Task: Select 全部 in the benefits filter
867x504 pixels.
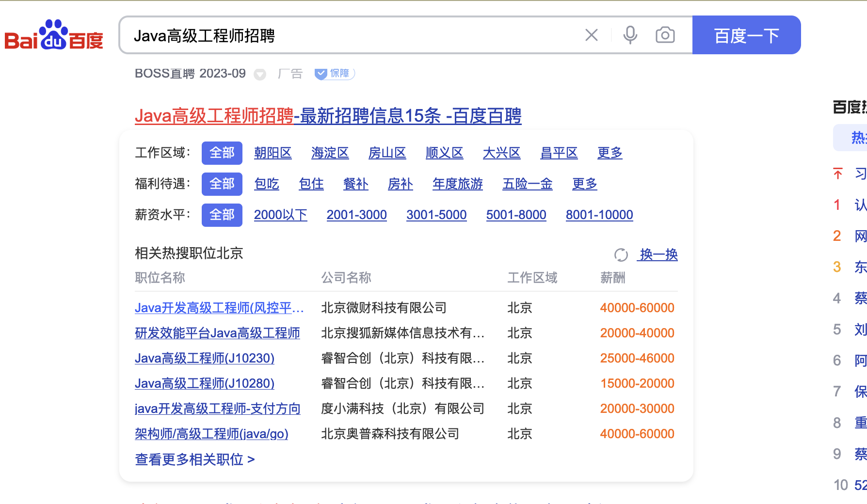Action: (222, 184)
